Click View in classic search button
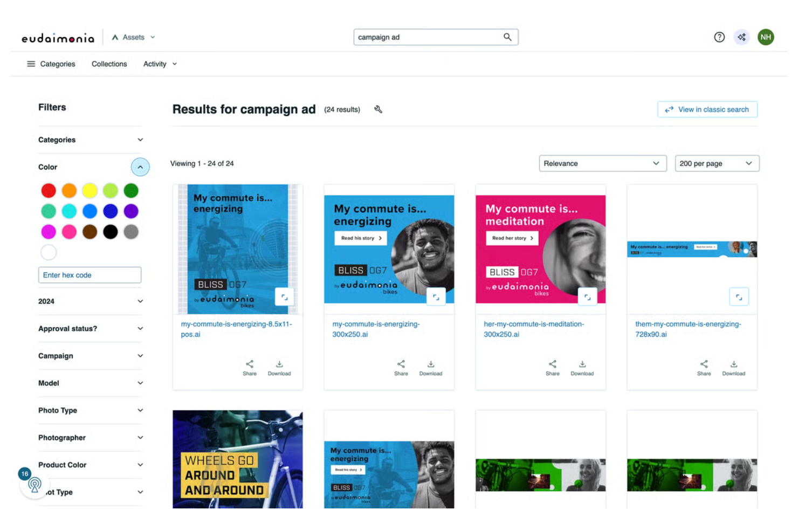This screenshot has width=798, height=532. 707,109
